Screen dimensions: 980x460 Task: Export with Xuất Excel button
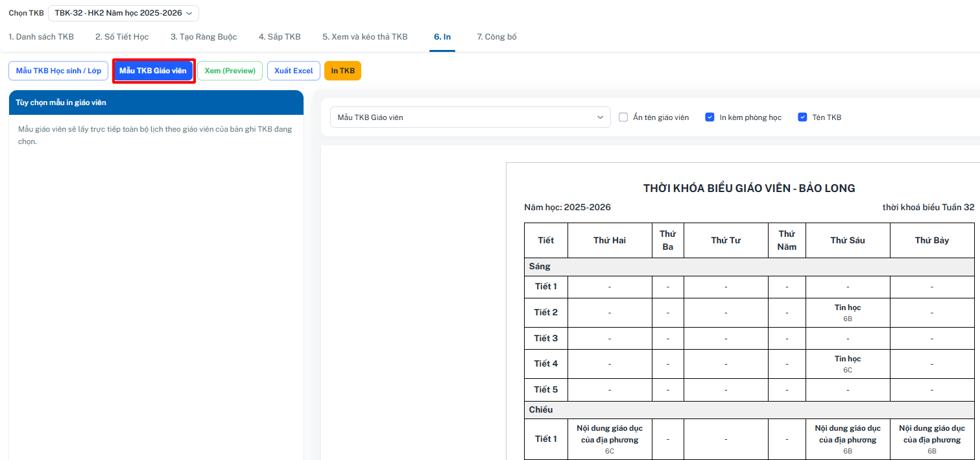coord(294,71)
